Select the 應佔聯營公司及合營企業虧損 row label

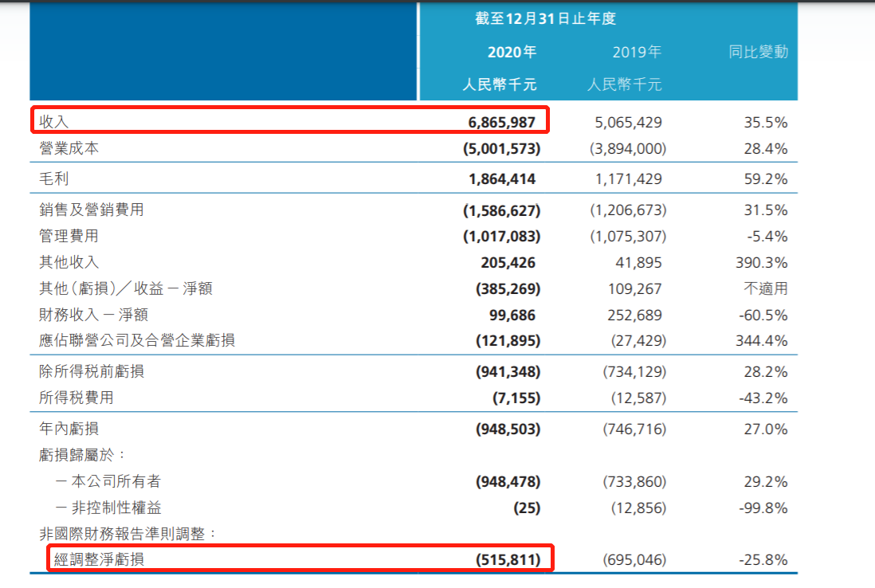point(136,341)
